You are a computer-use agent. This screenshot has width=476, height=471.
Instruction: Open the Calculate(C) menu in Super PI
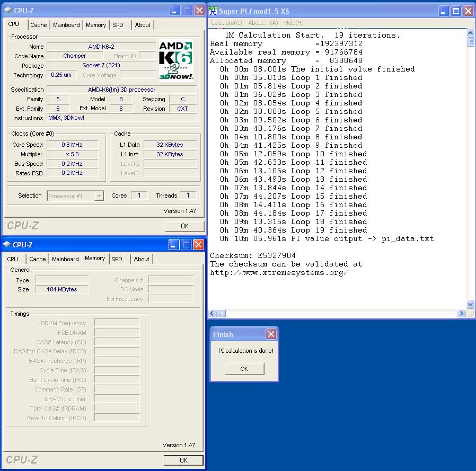[x=226, y=23]
